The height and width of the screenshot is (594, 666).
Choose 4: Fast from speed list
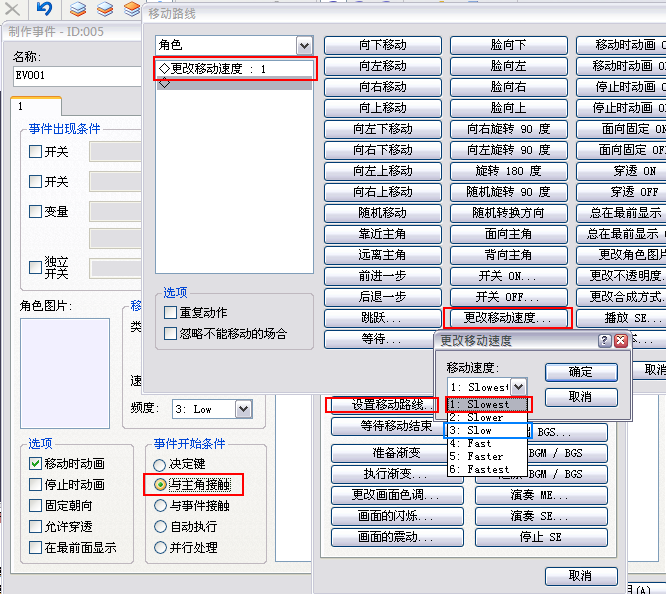pyautogui.click(x=488, y=443)
